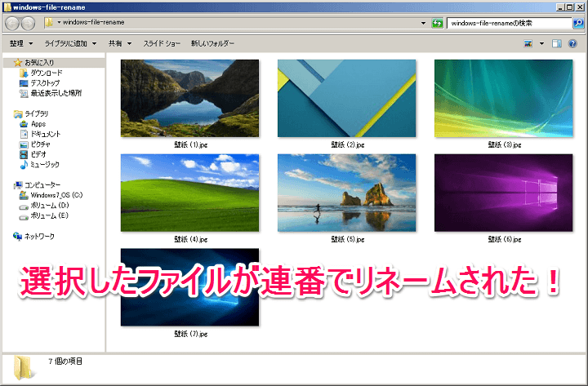
Task: Click the file name 壁紙 (2).jpg
Action: [x=348, y=144]
